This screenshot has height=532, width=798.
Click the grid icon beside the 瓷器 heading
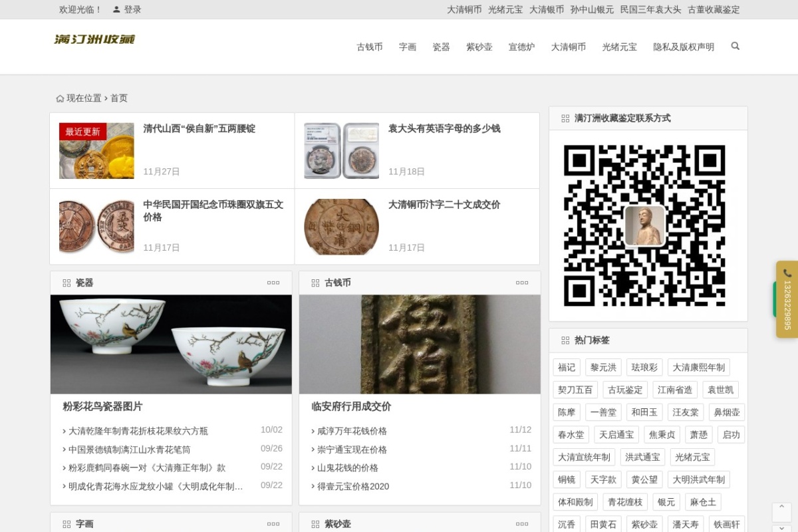[66, 283]
